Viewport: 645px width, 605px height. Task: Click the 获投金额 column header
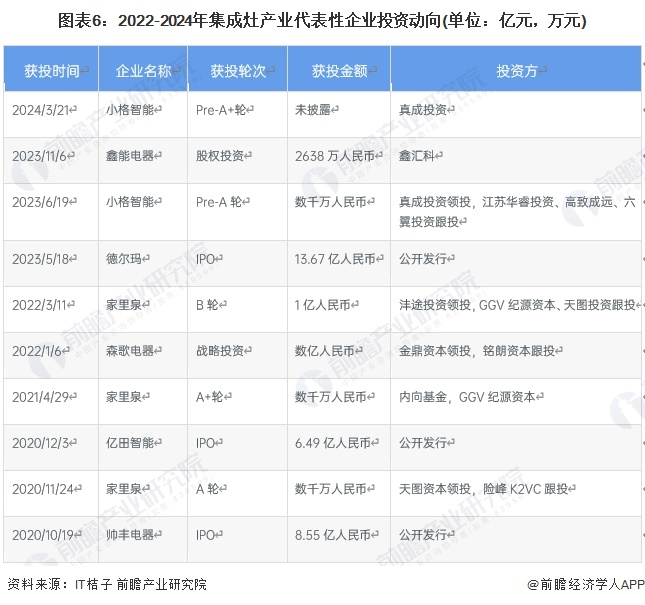coord(339,69)
